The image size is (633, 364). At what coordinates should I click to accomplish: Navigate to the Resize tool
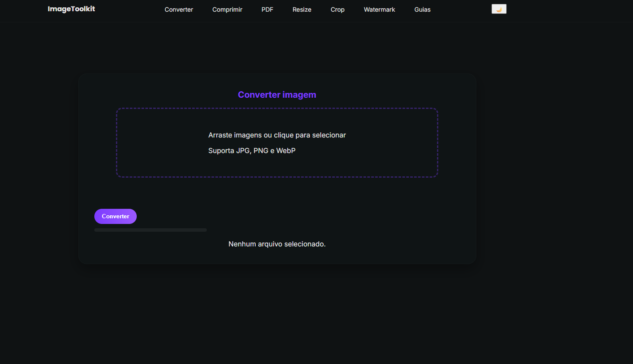pos(302,10)
